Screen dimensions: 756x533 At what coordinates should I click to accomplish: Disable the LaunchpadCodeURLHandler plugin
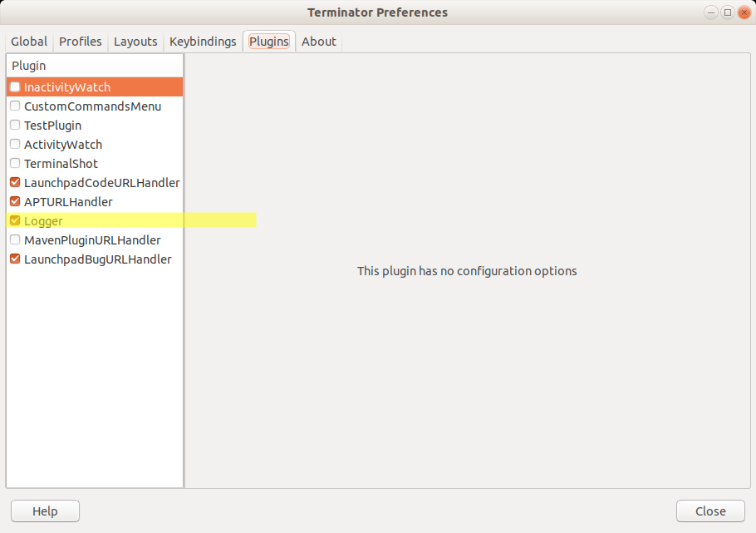click(x=14, y=182)
